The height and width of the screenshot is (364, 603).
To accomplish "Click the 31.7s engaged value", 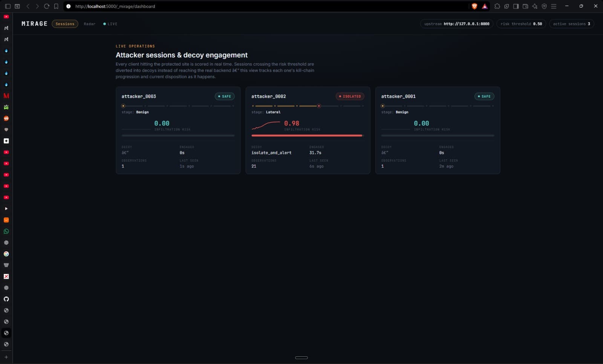I will 315,153.
